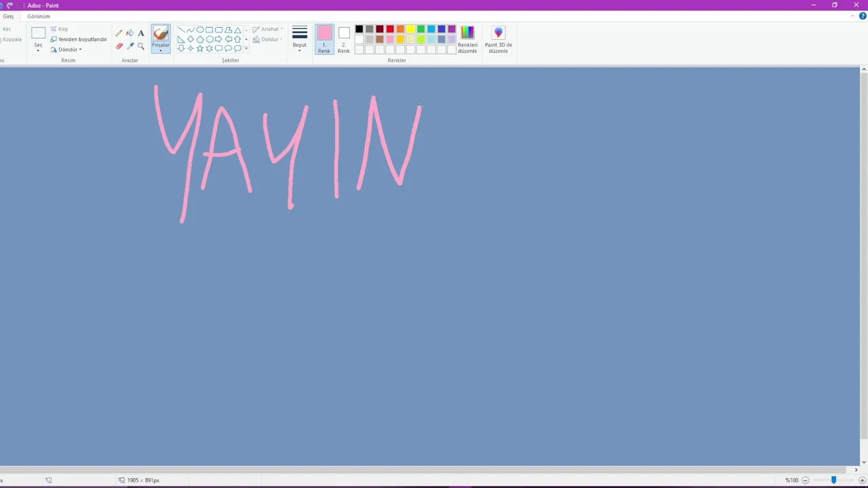Expand the shapes gallery more arrow

tap(246, 49)
